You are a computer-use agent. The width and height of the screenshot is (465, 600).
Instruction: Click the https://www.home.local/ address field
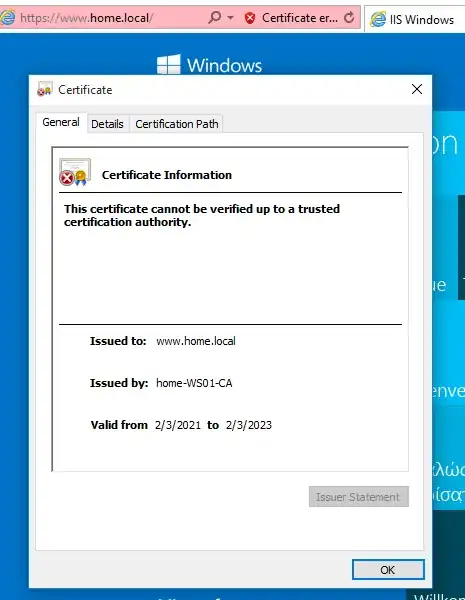87,18
